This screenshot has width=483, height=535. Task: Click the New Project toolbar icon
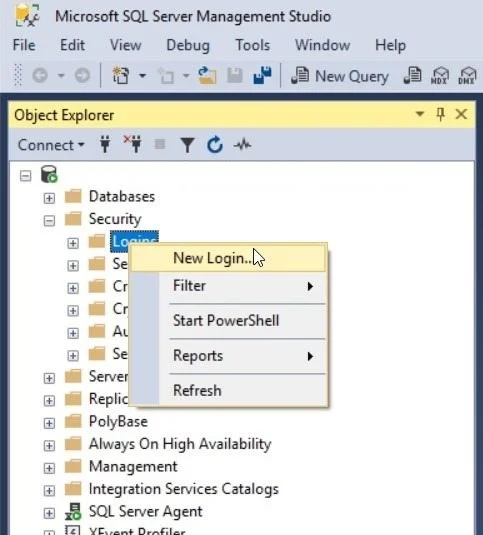121,75
